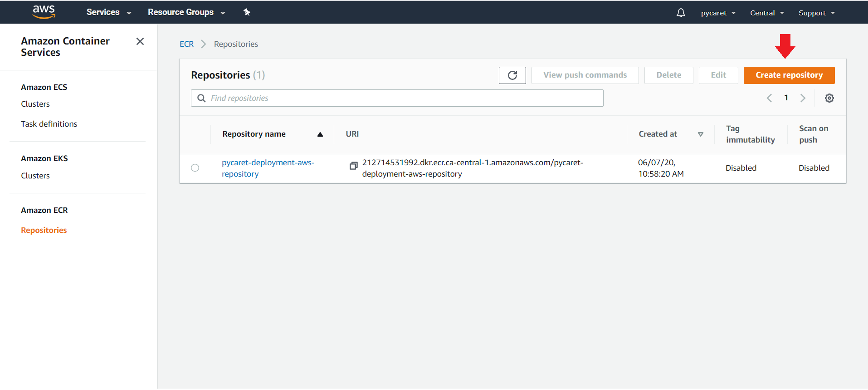Copy the repository URI

[353, 166]
